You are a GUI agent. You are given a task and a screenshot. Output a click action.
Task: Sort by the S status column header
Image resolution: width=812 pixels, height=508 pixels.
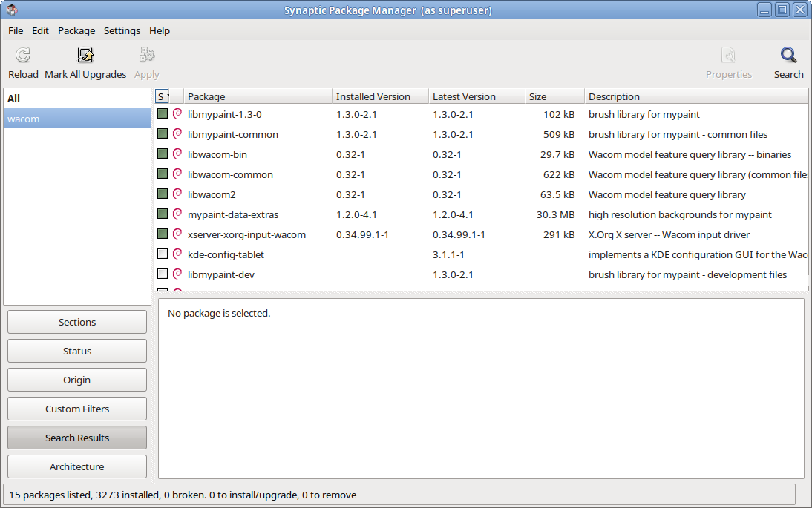click(x=162, y=96)
